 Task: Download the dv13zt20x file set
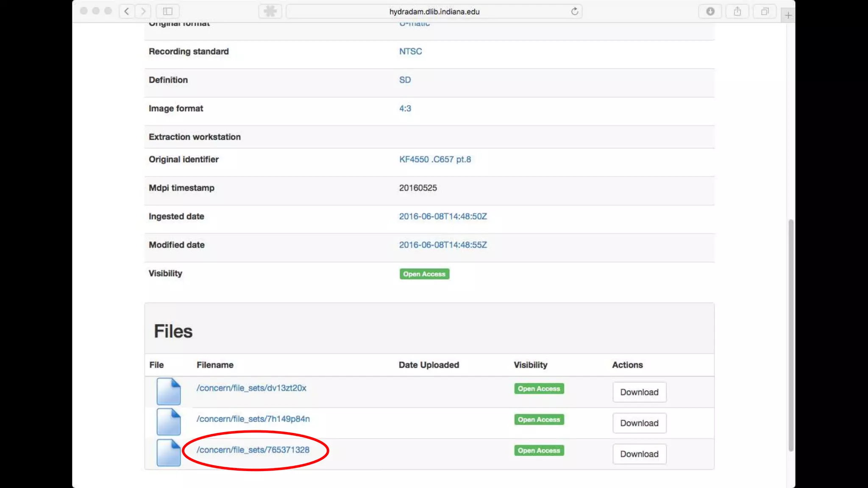639,392
